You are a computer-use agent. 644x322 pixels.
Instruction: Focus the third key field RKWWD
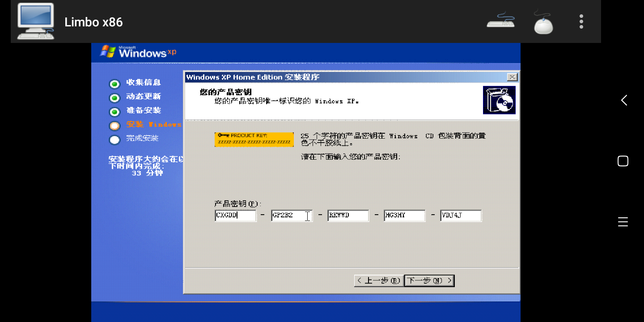[x=348, y=216]
